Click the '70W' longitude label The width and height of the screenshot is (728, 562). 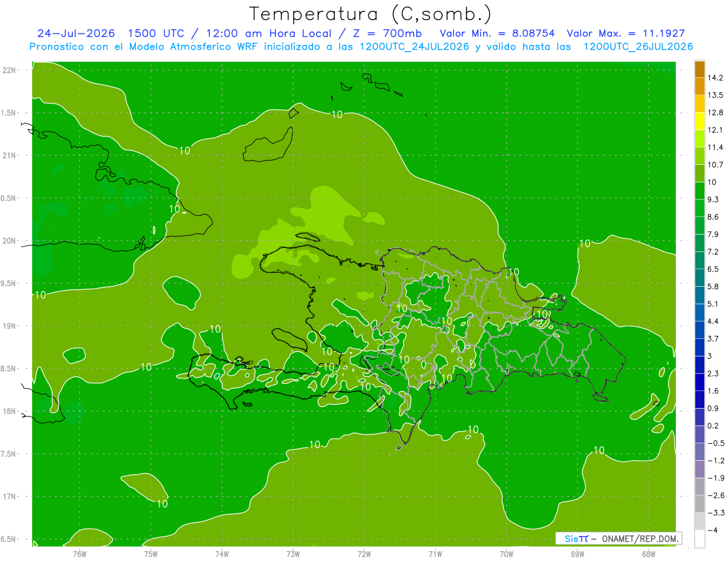click(x=507, y=554)
